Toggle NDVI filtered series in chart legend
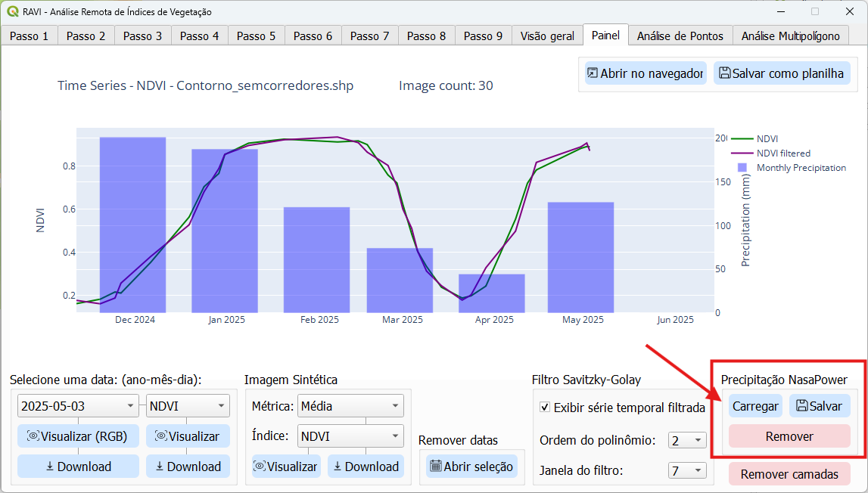The width and height of the screenshot is (868, 493). tap(782, 153)
